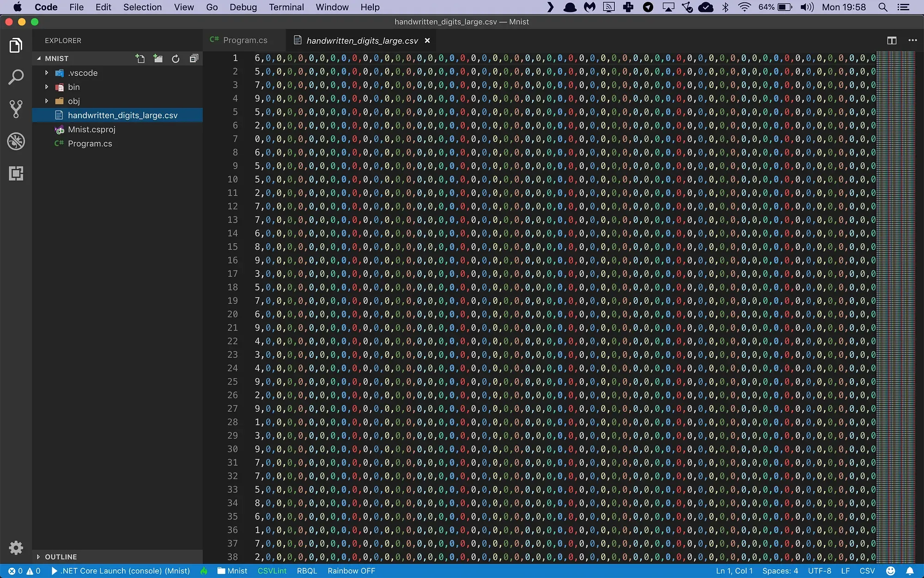This screenshot has width=924, height=578.
Task: Switch to the Program.cs tab
Action: point(244,40)
